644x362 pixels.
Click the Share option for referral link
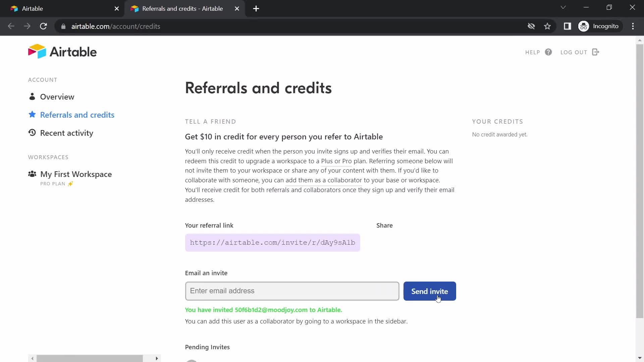pyautogui.click(x=384, y=225)
